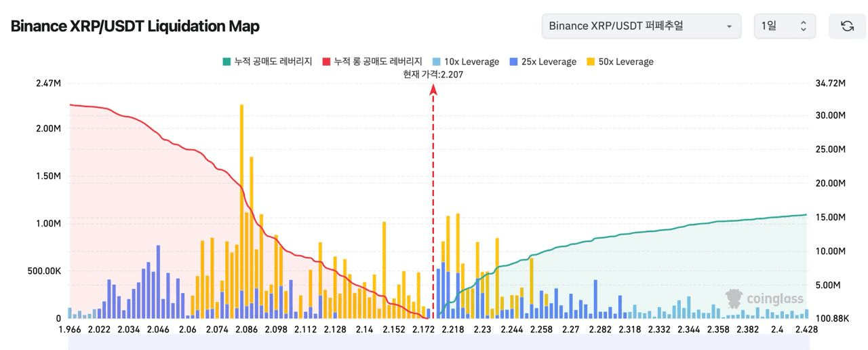Click the up-down stepper arrows beside 1일

tap(804, 26)
